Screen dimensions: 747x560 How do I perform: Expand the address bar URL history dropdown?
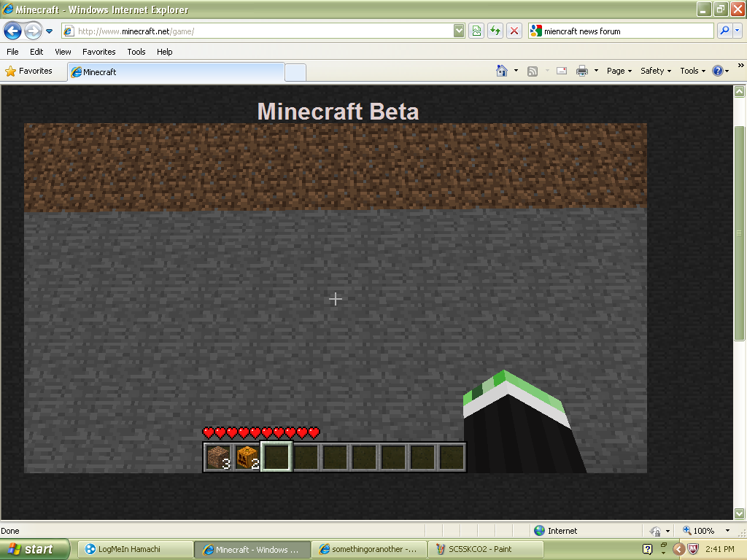pos(459,31)
